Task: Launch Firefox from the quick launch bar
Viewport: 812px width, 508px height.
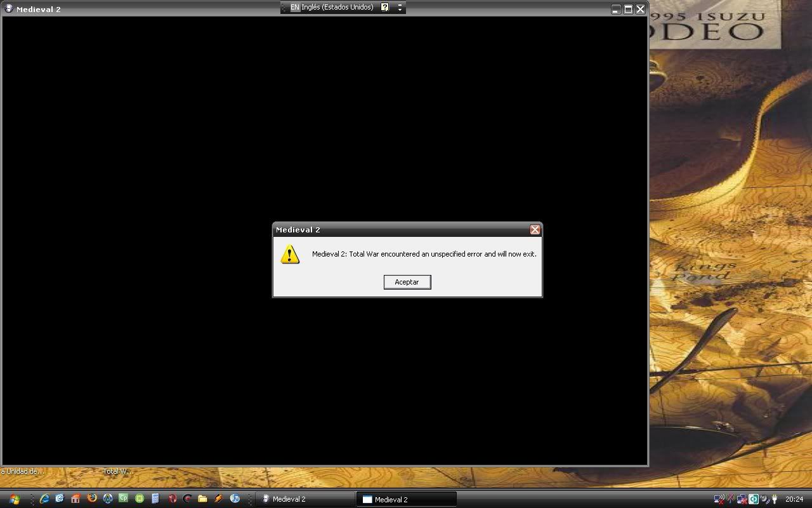Action: [92, 498]
